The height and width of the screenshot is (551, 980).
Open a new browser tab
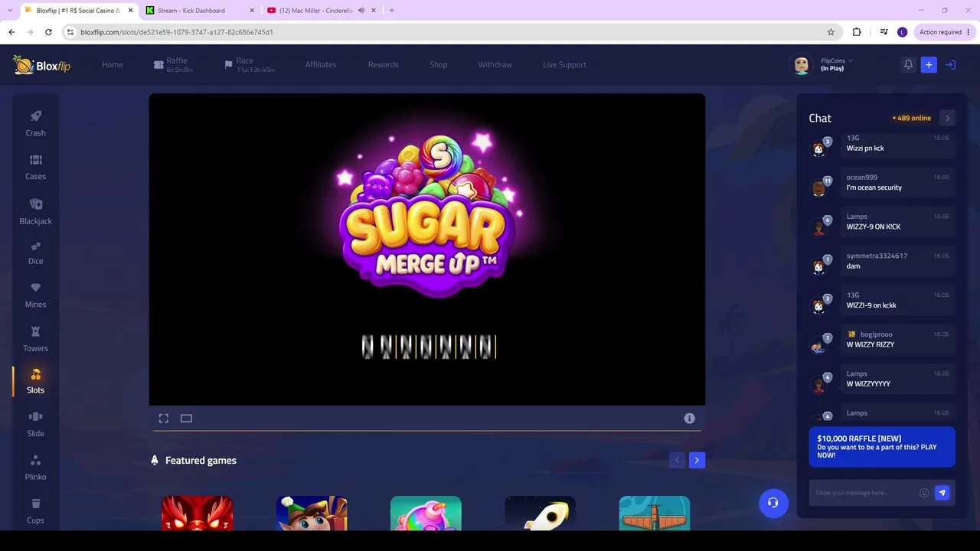click(392, 11)
